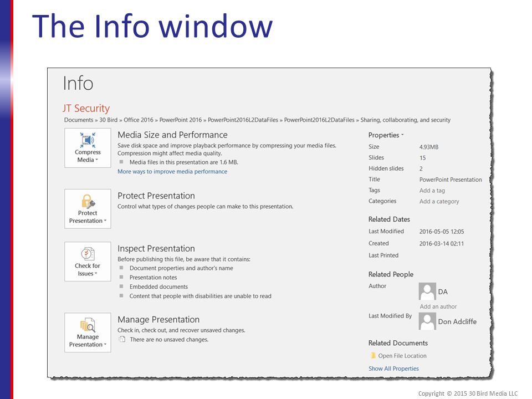
Task: Click the Protect Presentation section heading
Action: click(x=156, y=196)
